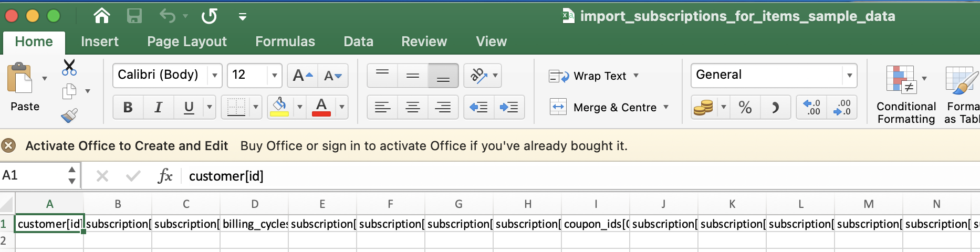Click the formula bar showing customer[id]
This screenshot has width=980, height=252.
tap(580, 176)
